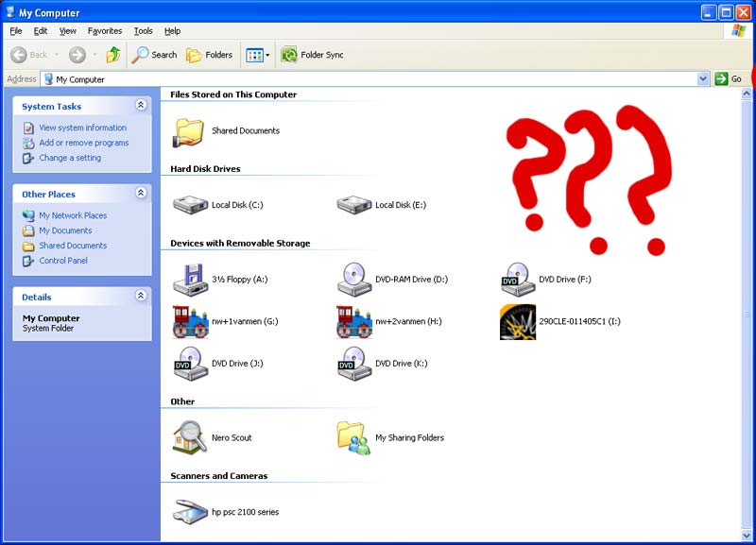Select the hp psc 2100 series scanner
Viewport: 756px width, 545px height.
point(191,512)
